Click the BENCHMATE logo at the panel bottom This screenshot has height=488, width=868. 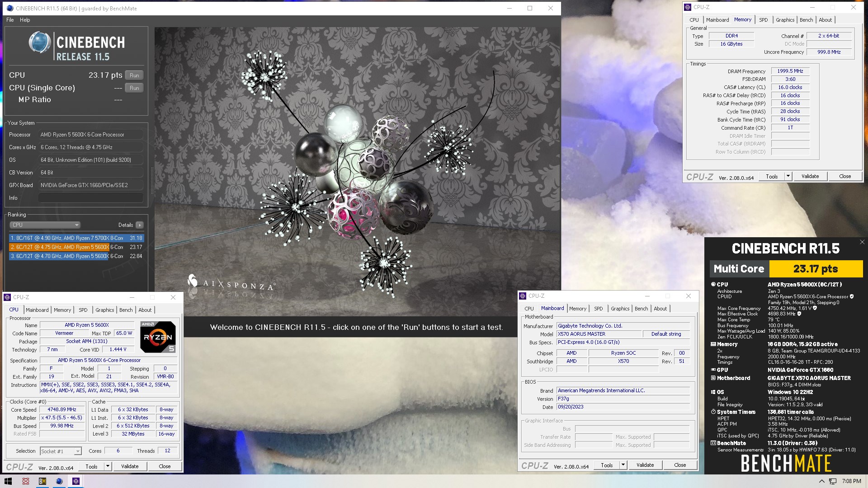(x=786, y=464)
